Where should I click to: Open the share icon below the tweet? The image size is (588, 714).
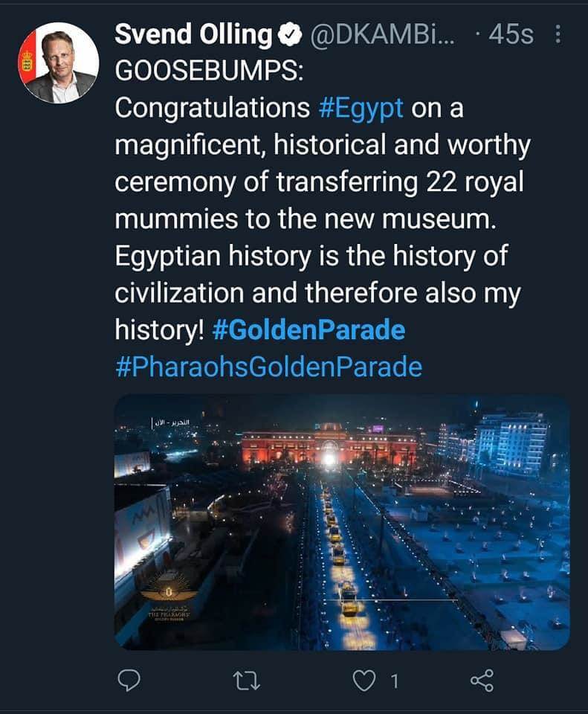(x=482, y=680)
